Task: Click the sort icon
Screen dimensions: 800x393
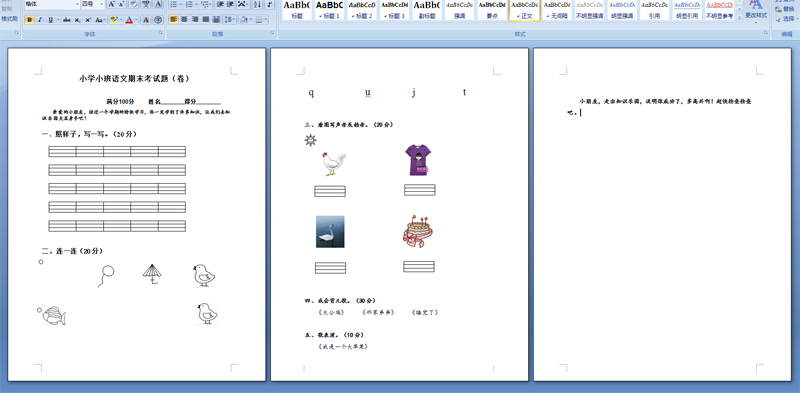Action: point(257,4)
